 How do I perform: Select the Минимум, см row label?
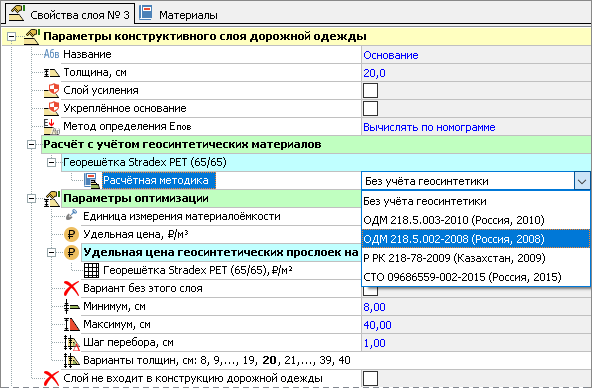pos(114,306)
